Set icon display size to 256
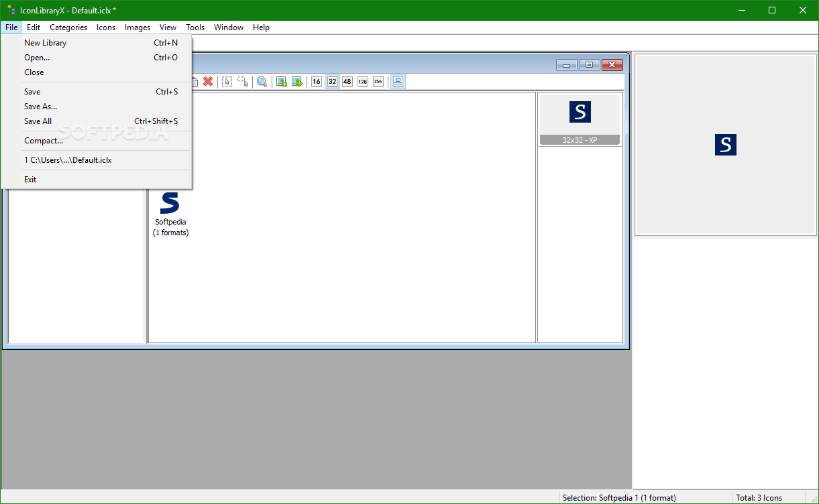Image resolution: width=819 pixels, height=504 pixels. pos(378,81)
